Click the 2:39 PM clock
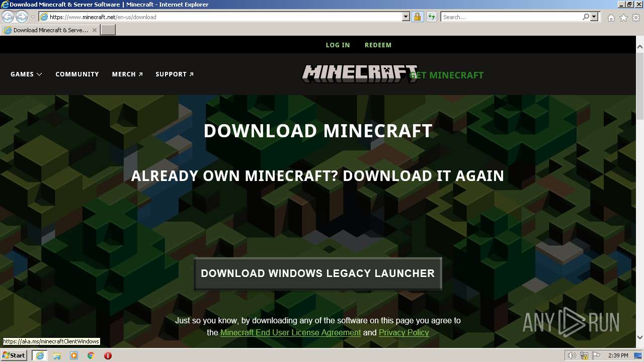Image resolution: width=644 pixels, height=362 pixels. (x=618, y=355)
